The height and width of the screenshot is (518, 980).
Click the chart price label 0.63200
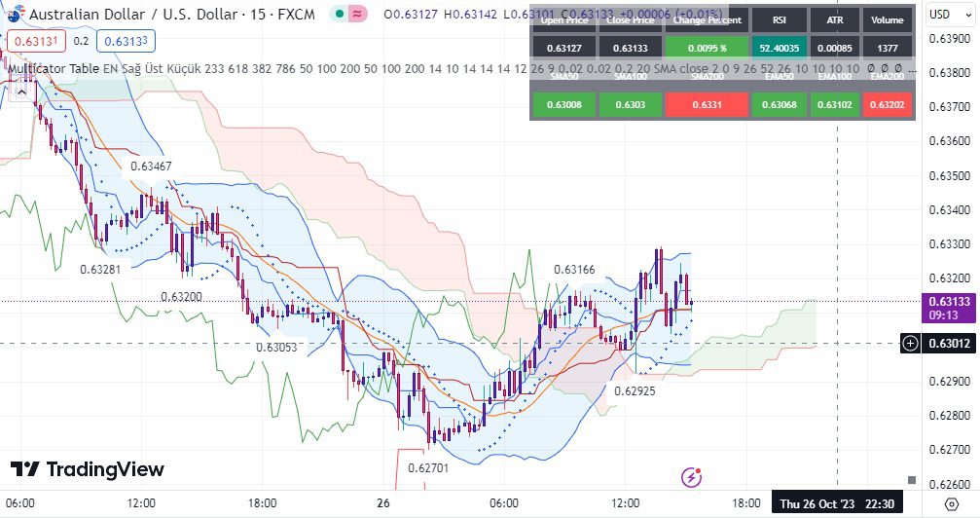181,297
